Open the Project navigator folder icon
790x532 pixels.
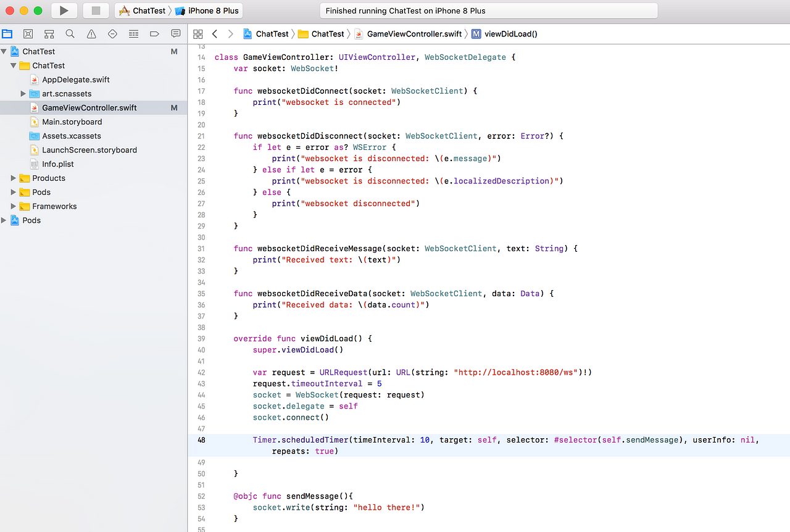click(x=7, y=34)
